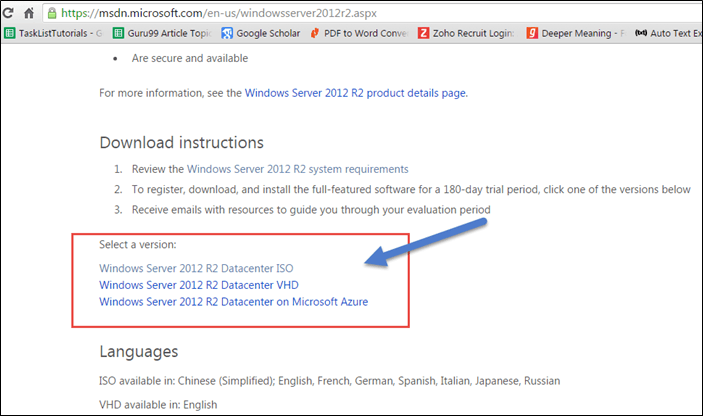Click the Languages section heading

click(x=138, y=351)
